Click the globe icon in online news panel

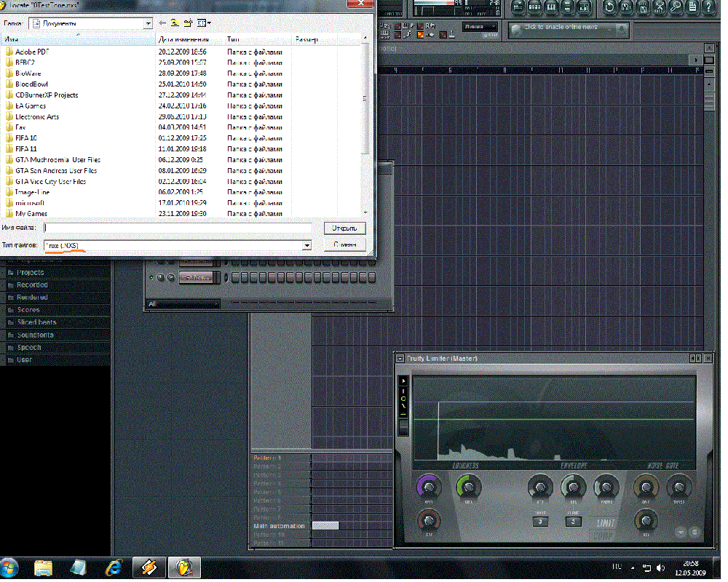[516, 31]
